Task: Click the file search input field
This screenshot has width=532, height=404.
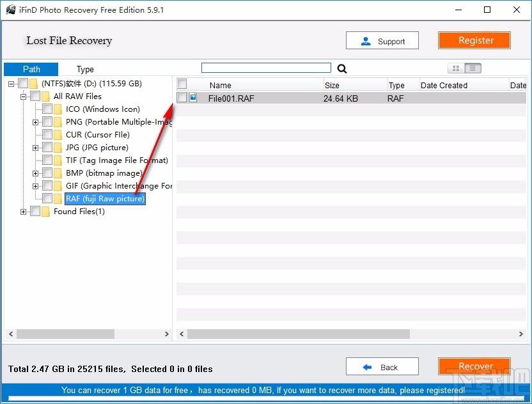Action: click(x=266, y=68)
